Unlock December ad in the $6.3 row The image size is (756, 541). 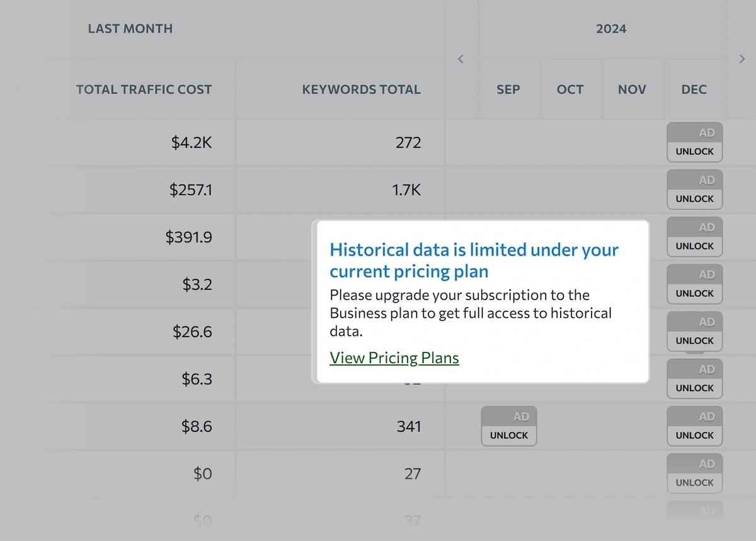pyautogui.click(x=694, y=388)
